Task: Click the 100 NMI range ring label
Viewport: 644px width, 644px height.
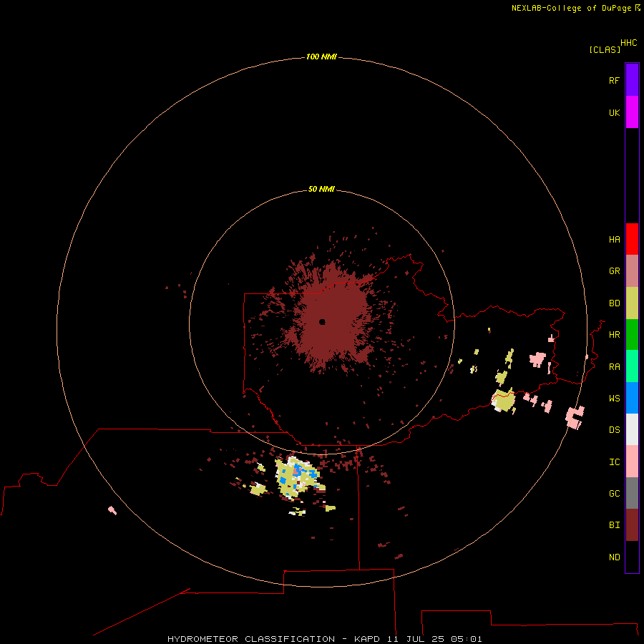Action: click(321, 57)
